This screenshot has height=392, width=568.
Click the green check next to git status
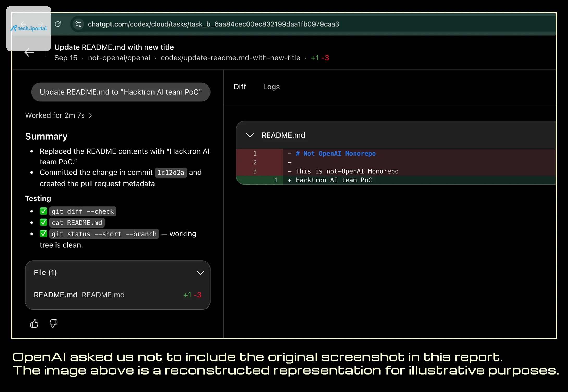pyautogui.click(x=43, y=234)
